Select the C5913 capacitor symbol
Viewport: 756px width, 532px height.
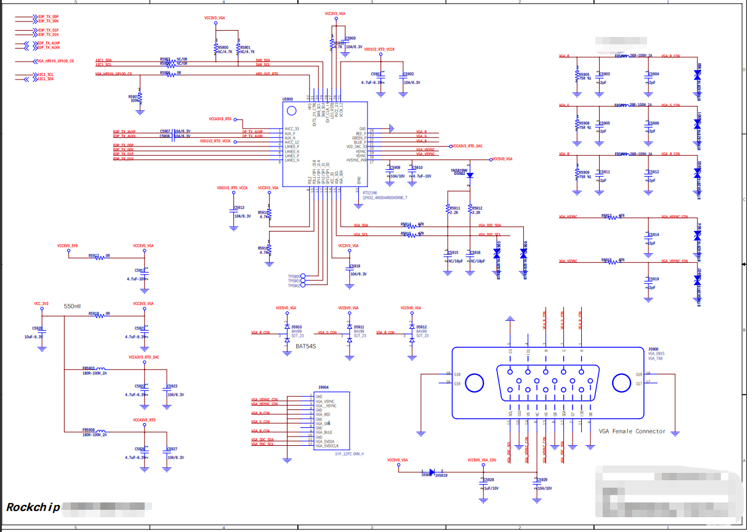(x=233, y=212)
